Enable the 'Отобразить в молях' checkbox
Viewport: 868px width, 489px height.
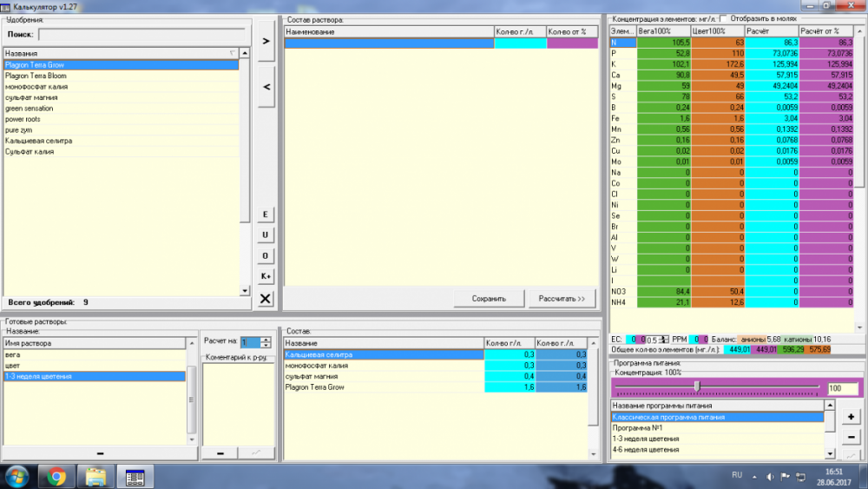point(724,19)
